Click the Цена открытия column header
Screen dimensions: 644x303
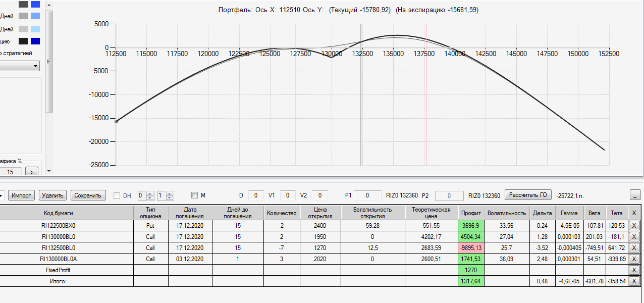[x=320, y=213]
